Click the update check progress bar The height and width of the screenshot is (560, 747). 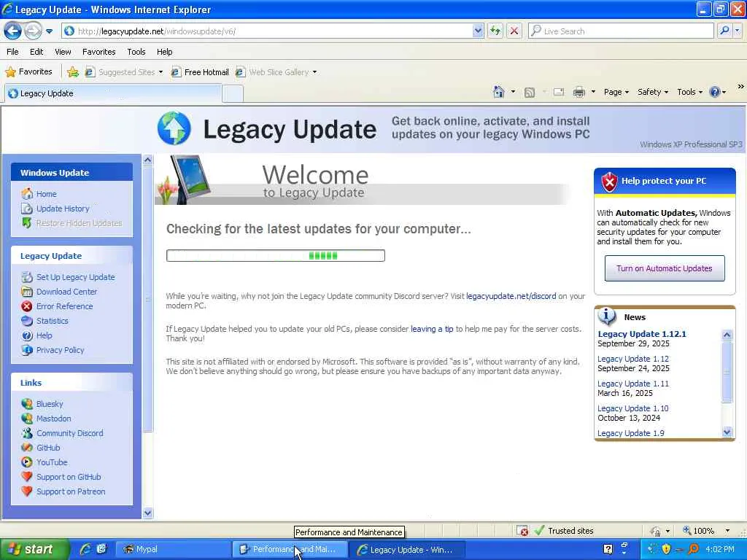click(x=275, y=256)
